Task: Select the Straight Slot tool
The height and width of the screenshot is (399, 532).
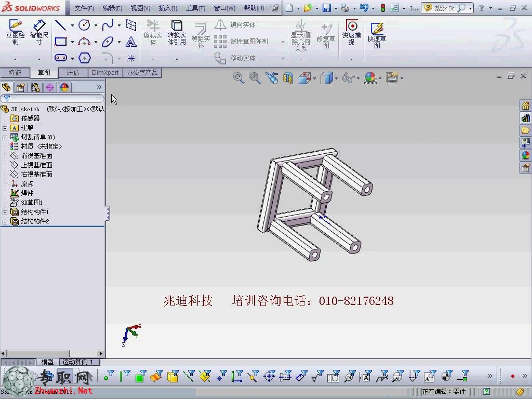Action: pyautogui.click(x=61, y=58)
